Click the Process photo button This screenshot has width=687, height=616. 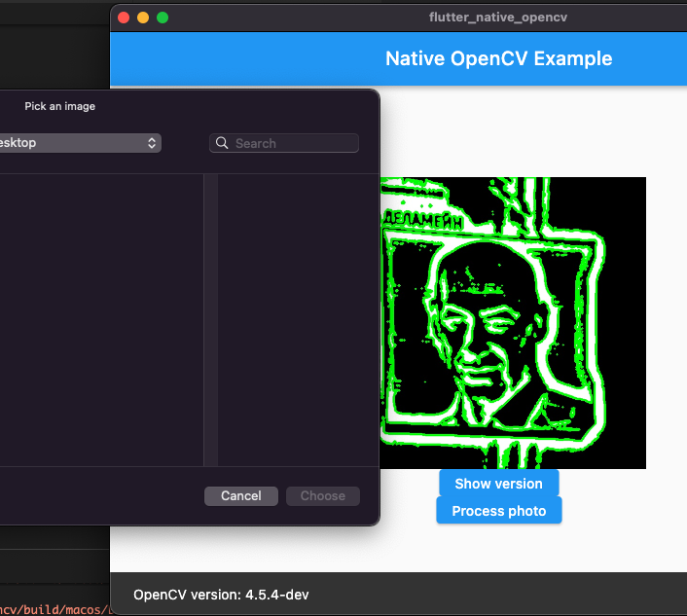[498, 510]
